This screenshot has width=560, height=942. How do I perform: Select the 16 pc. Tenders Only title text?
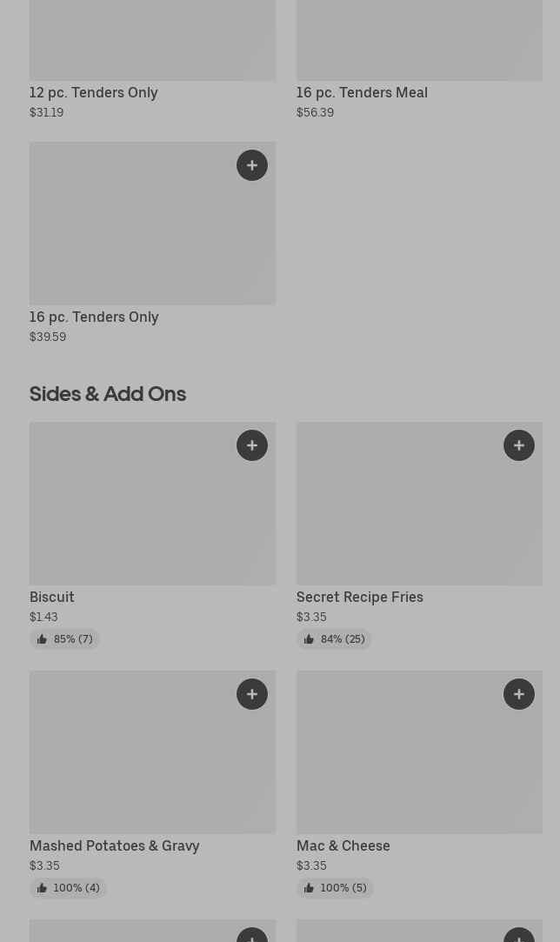[x=94, y=317]
